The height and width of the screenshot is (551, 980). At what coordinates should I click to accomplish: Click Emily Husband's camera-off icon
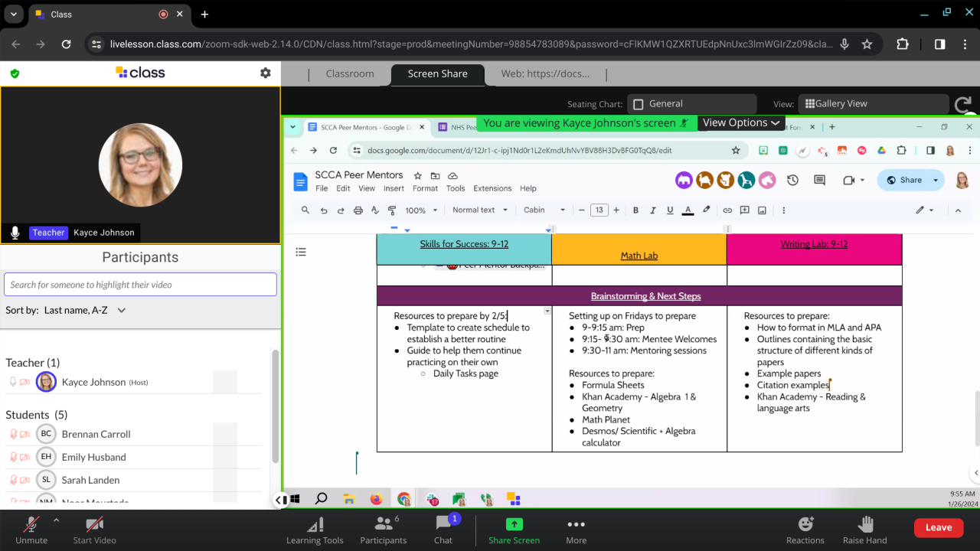[25, 457]
